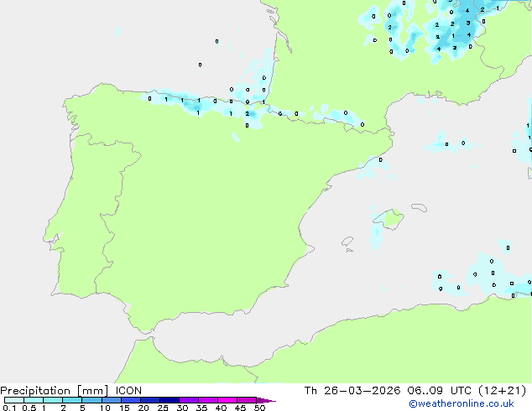Click the 20–25 mm dark blue legend swatch

pos(149,400)
